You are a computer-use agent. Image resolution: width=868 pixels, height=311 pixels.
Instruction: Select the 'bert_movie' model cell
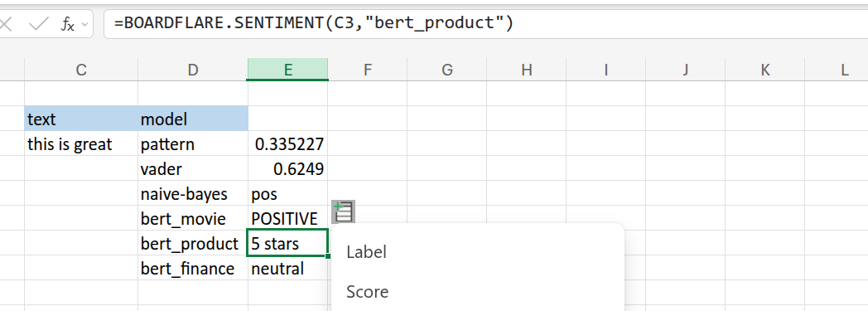193,218
